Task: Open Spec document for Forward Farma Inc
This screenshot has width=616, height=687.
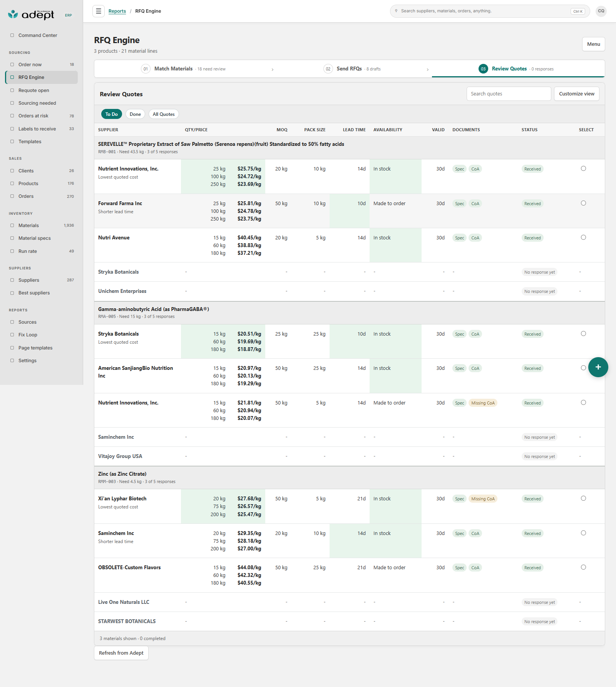Action: (459, 204)
